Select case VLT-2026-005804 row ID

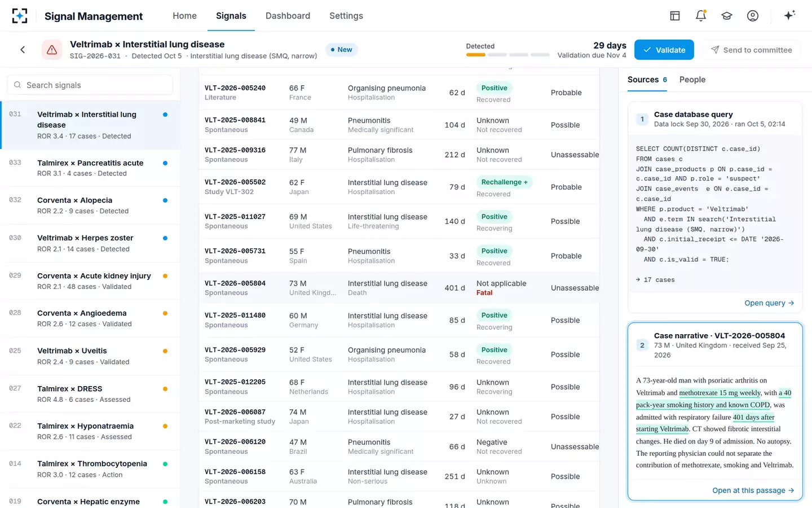coord(235,283)
